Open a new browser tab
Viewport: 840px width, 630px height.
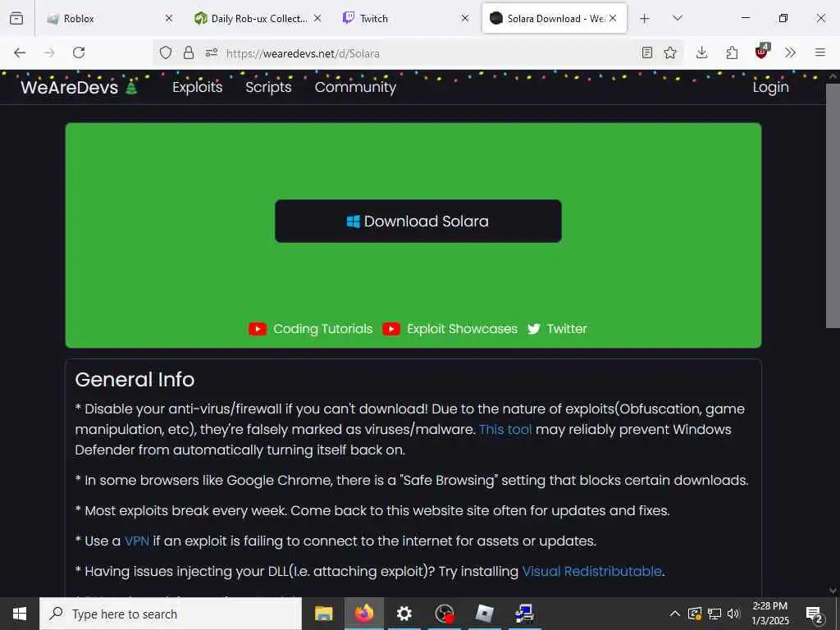tap(645, 19)
